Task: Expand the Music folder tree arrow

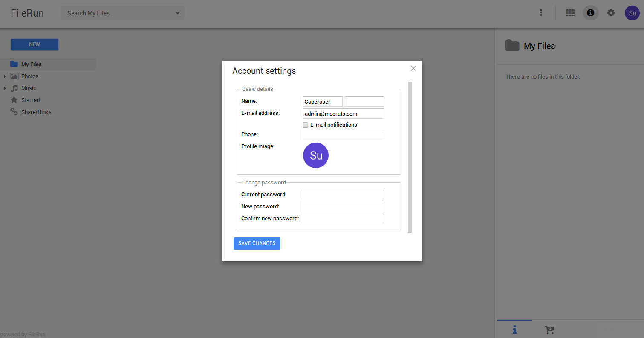Action: point(5,88)
